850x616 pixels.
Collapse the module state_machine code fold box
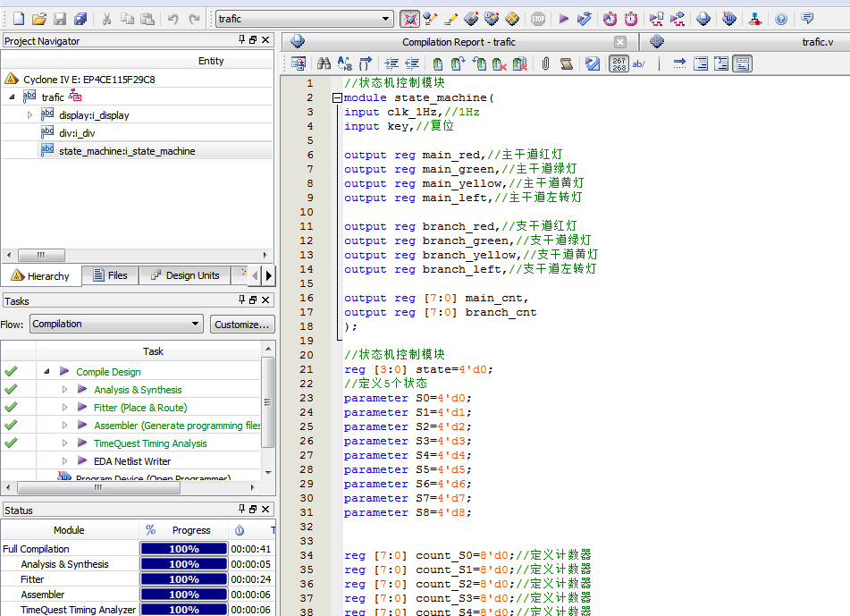(337, 97)
